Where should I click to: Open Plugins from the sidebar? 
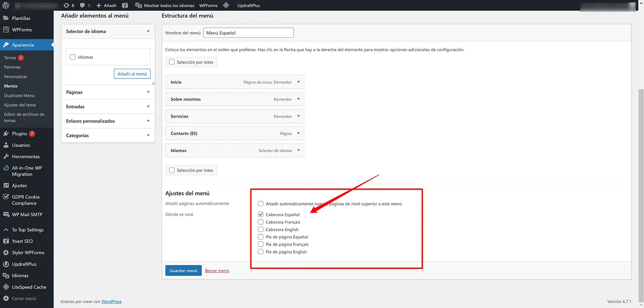click(x=20, y=134)
